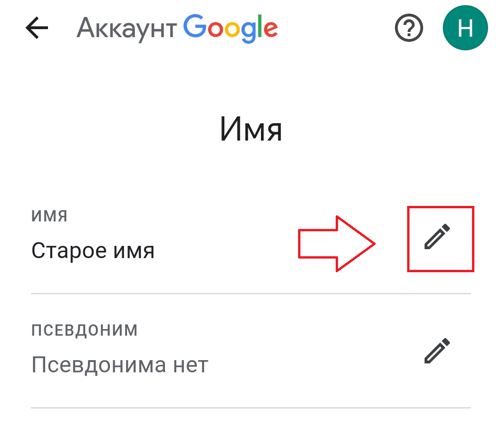Open the help question mark icon
The image size is (504, 433).
(x=409, y=28)
